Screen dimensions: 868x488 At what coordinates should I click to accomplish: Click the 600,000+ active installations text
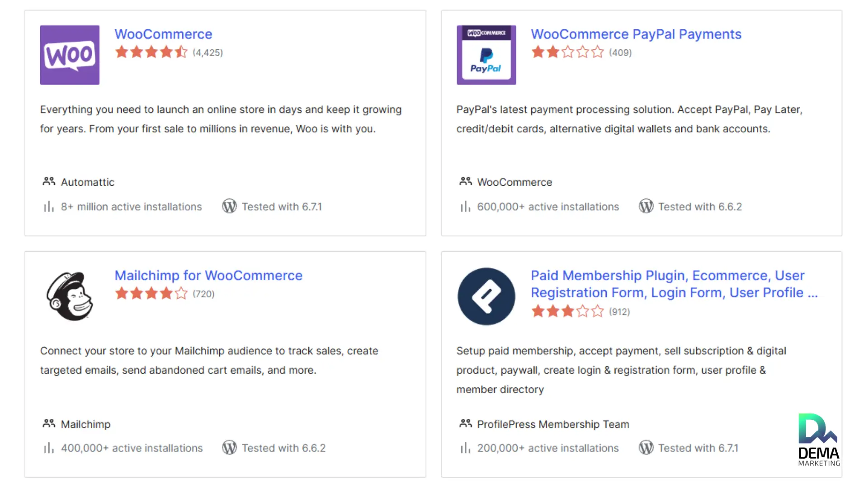pyautogui.click(x=548, y=206)
